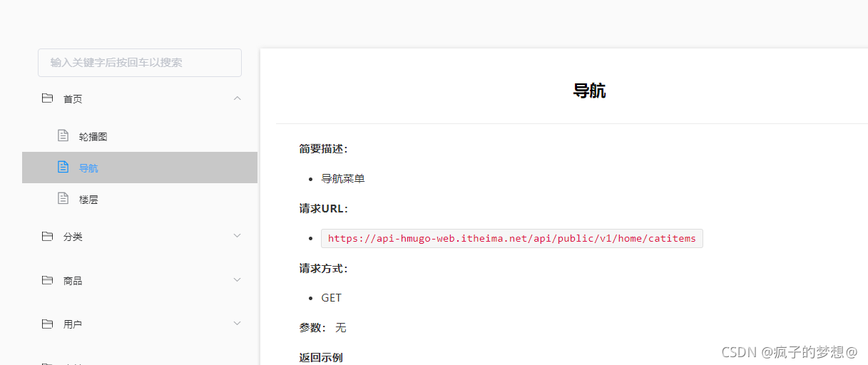
Task: Click the 简要描述 heading
Action: coord(323,149)
